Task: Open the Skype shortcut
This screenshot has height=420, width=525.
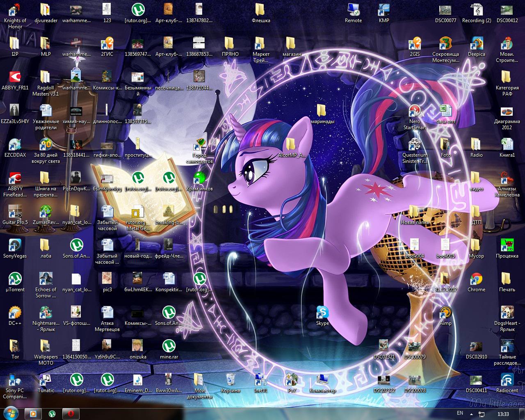Action: [322, 316]
